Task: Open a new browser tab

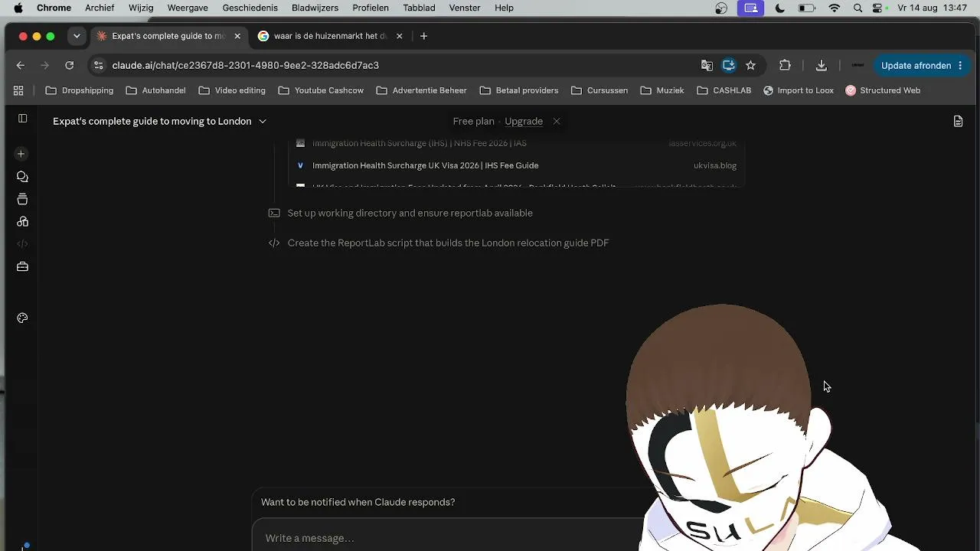Action: click(423, 36)
